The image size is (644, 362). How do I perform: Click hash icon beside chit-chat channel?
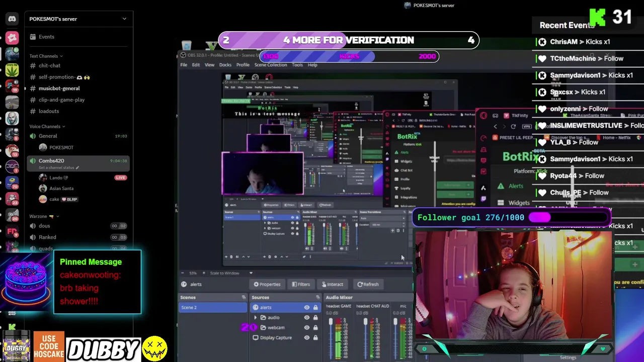(x=33, y=65)
